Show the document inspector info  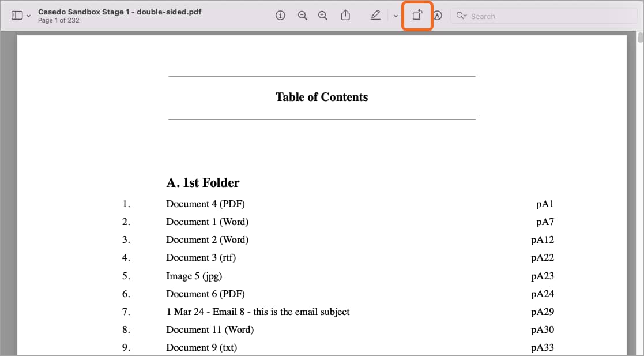280,16
